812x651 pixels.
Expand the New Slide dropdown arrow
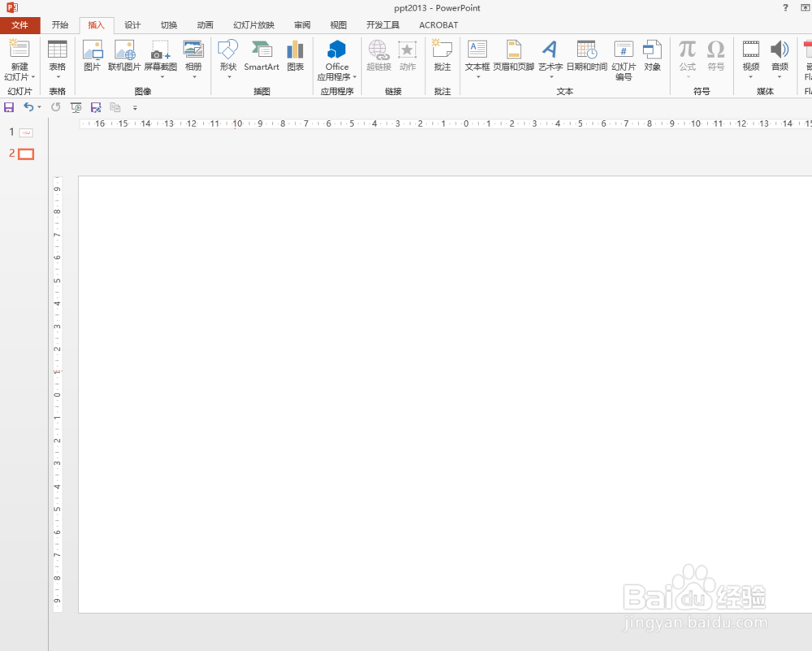pyautogui.click(x=33, y=77)
